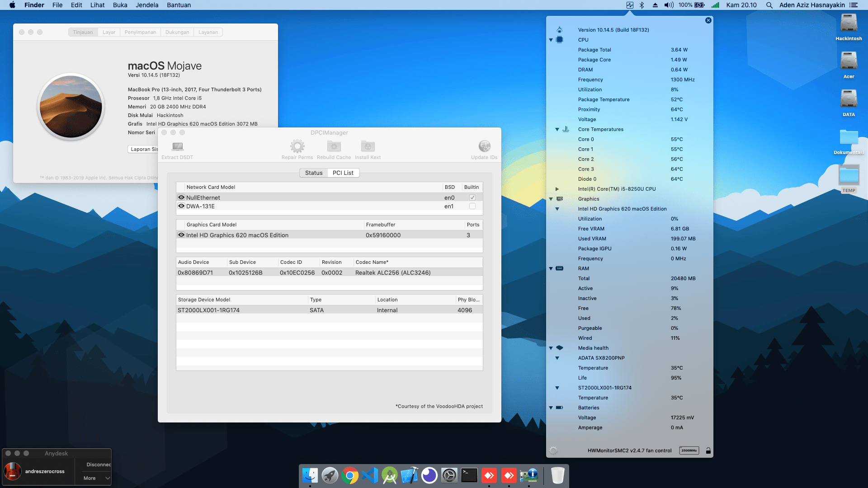Select PCI List tab
The image size is (868, 488).
pos(343,173)
